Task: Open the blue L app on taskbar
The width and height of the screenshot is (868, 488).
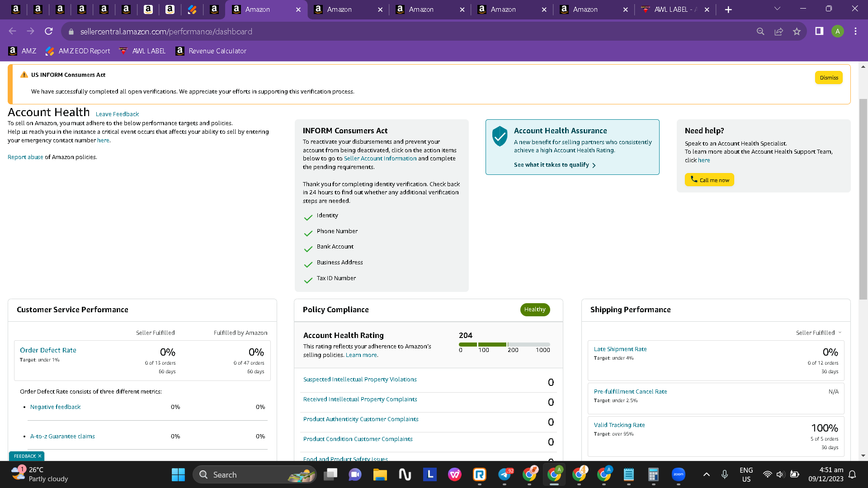Action: [430, 474]
